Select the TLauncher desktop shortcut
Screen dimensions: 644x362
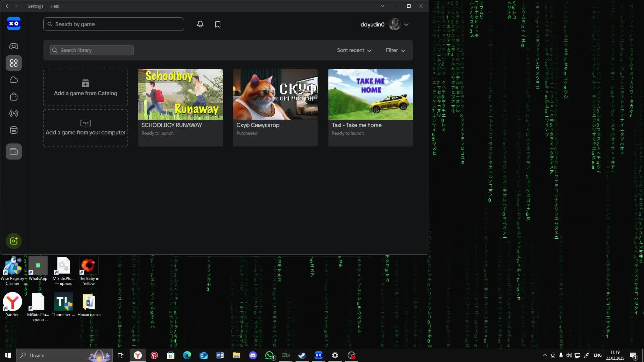(63, 305)
